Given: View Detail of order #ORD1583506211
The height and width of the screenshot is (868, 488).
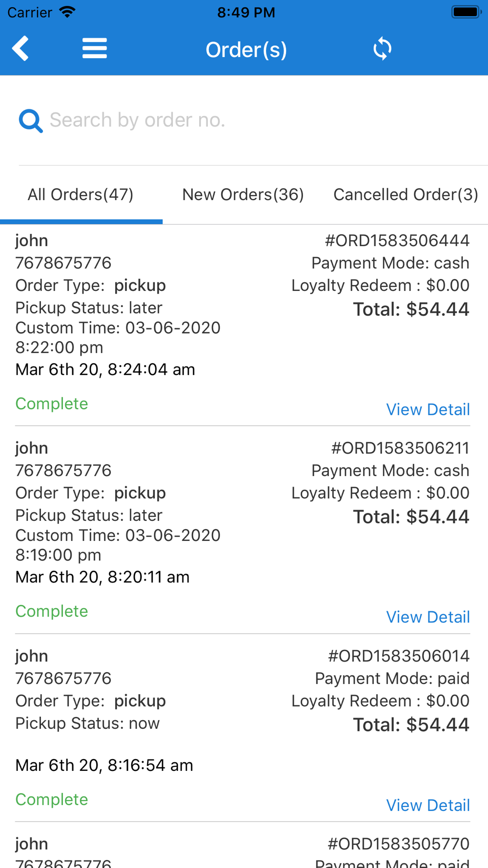Looking at the screenshot, I should [428, 617].
